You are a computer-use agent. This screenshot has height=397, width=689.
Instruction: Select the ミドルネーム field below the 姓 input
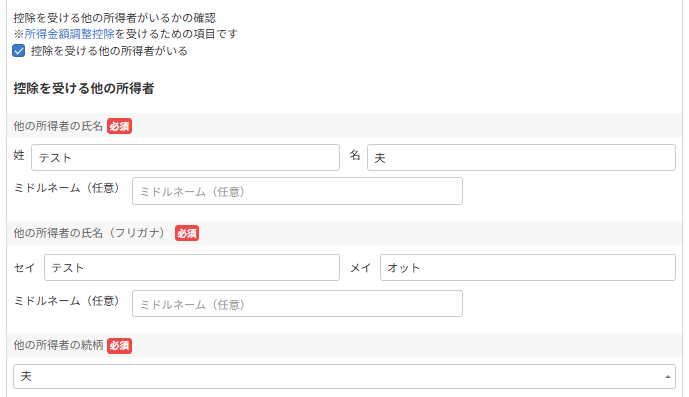pos(297,191)
